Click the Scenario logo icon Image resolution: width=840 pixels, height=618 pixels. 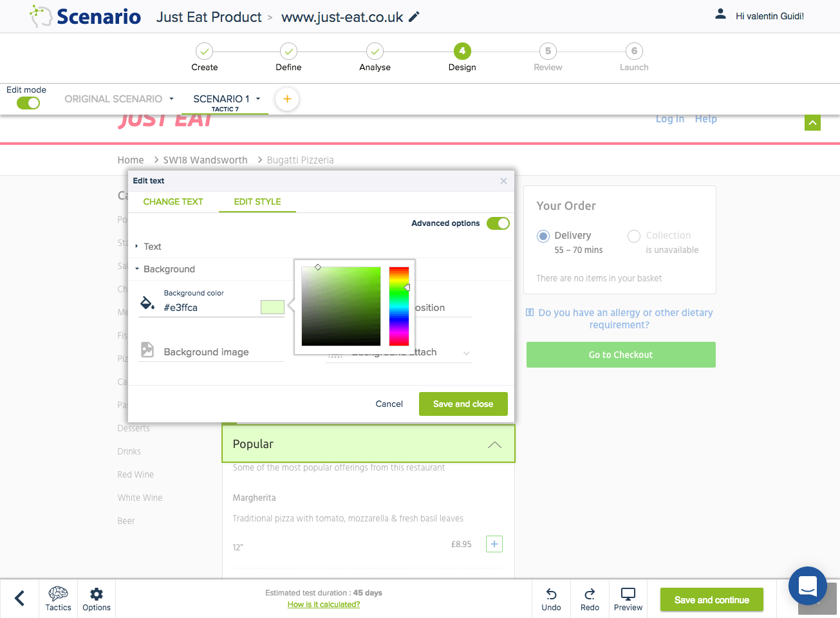(x=40, y=16)
